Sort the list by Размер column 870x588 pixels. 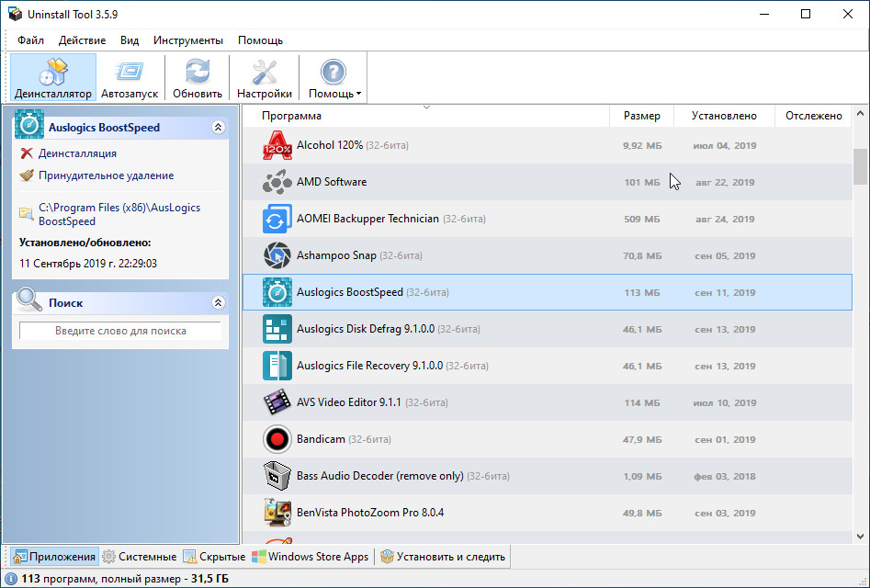[x=642, y=116]
